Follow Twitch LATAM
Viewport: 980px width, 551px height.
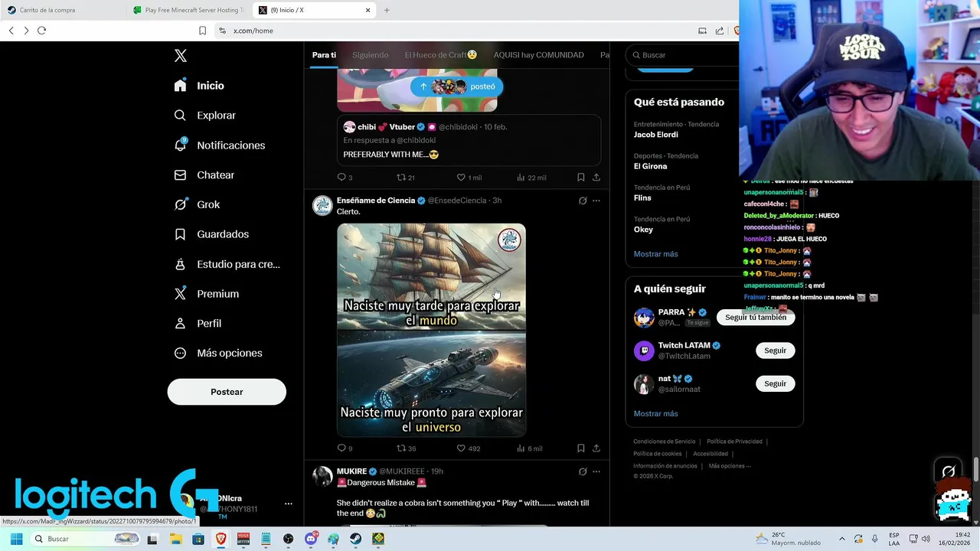775,350
